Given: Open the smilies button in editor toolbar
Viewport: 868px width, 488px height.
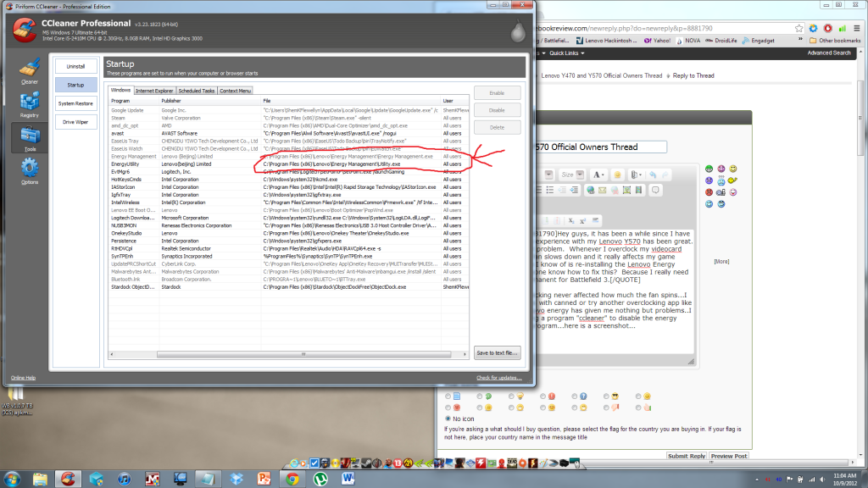Looking at the screenshot, I should tap(617, 175).
